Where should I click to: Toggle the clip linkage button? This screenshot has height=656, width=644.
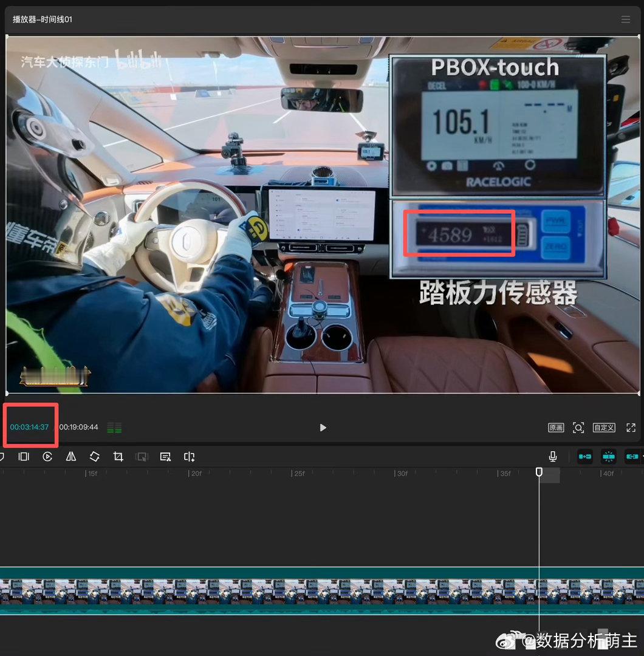632,456
